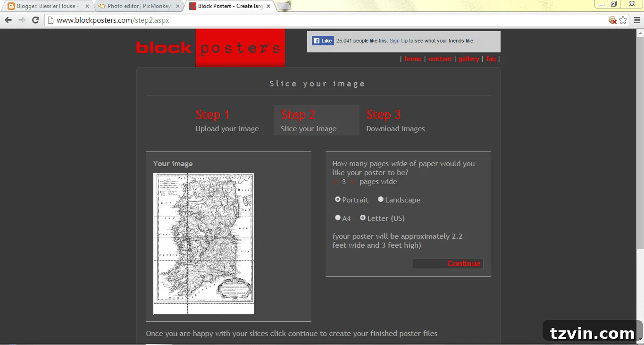644x345 pixels.
Task: Click the block posters logo
Action: (x=210, y=48)
